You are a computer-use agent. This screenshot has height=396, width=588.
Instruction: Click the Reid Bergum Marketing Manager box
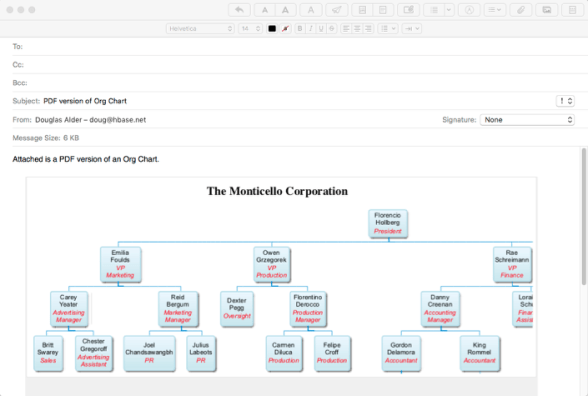[x=178, y=309]
